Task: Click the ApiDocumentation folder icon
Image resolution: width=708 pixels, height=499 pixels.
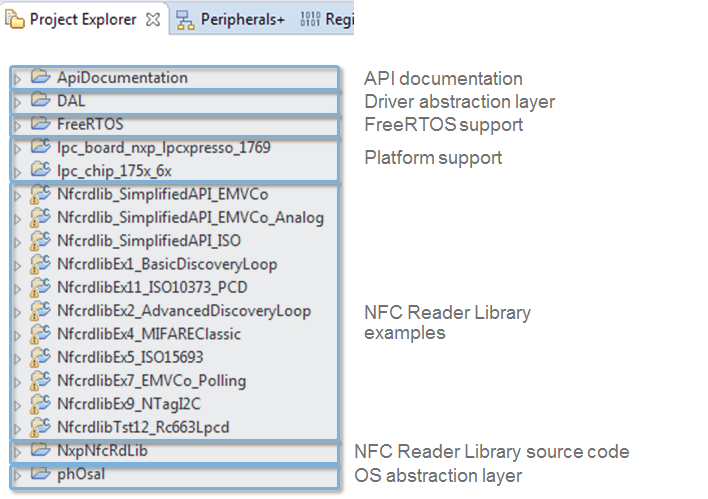Action: click(x=40, y=76)
